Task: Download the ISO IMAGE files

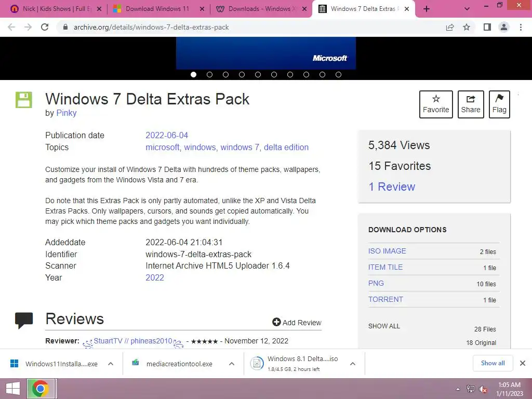Action: (x=387, y=251)
